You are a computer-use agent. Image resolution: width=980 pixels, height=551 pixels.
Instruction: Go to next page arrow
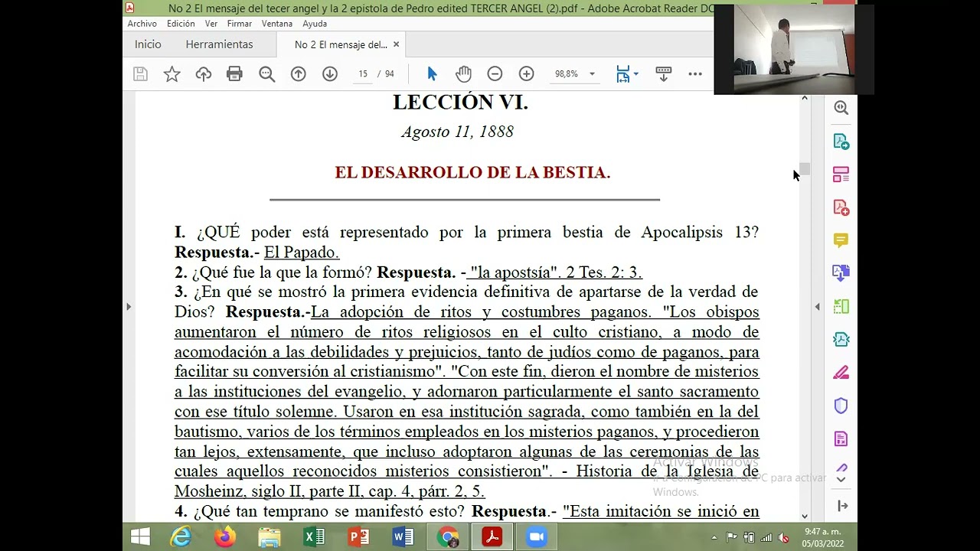click(x=330, y=73)
